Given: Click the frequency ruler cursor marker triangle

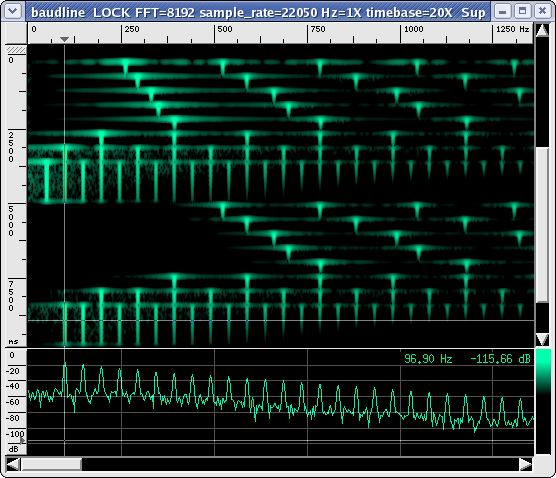Looking at the screenshot, I should click(64, 39).
